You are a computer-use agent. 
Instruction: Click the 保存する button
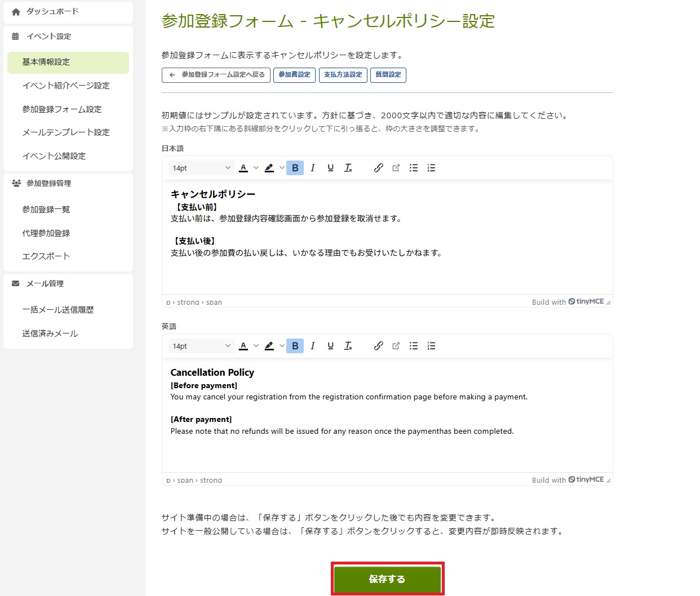[x=387, y=579]
